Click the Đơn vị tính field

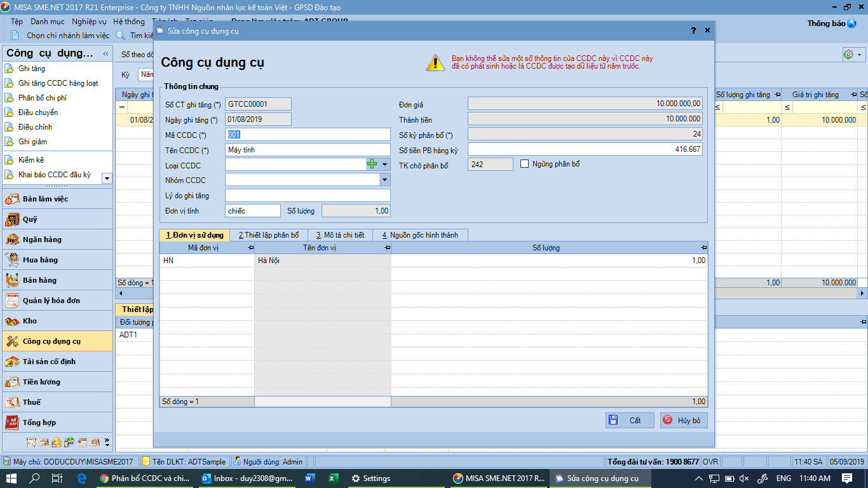click(x=253, y=211)
